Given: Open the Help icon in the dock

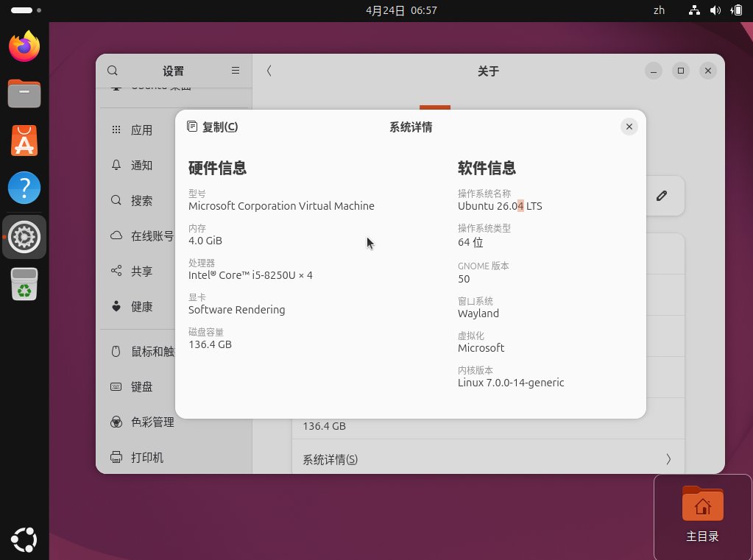Looking at the screenshot, I should coord(24,188).
